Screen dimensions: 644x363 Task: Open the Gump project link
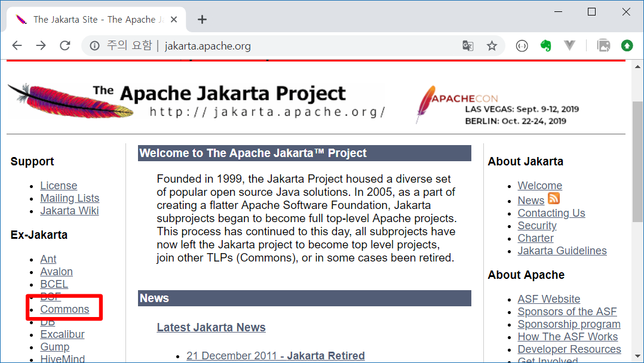(x=54, y=347)
